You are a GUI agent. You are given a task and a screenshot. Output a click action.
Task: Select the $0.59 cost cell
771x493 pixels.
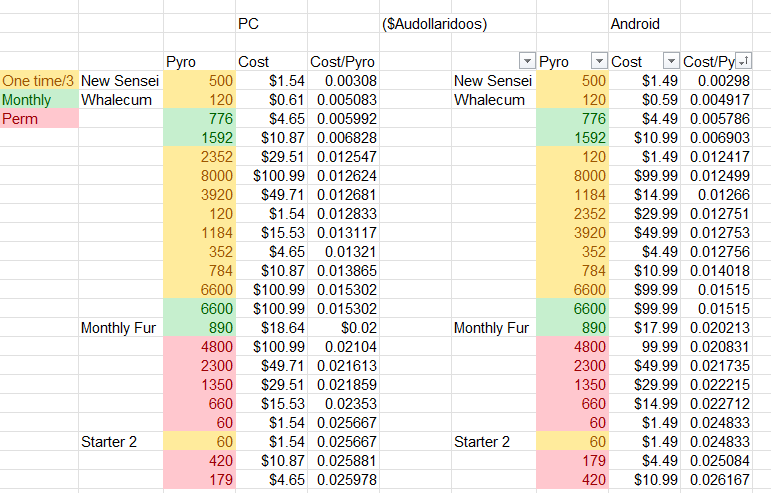click(x=644, y=100)
